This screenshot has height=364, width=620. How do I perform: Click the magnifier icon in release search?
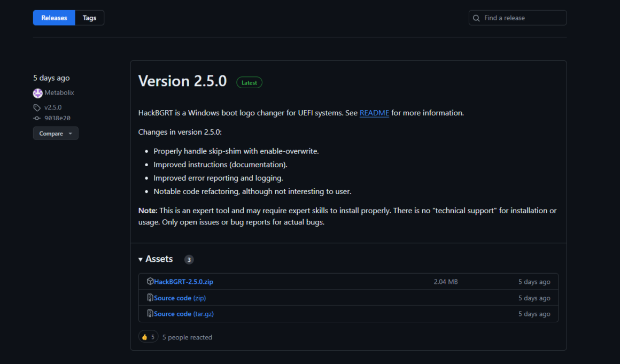pyautogui.click(x=476, y=18)
